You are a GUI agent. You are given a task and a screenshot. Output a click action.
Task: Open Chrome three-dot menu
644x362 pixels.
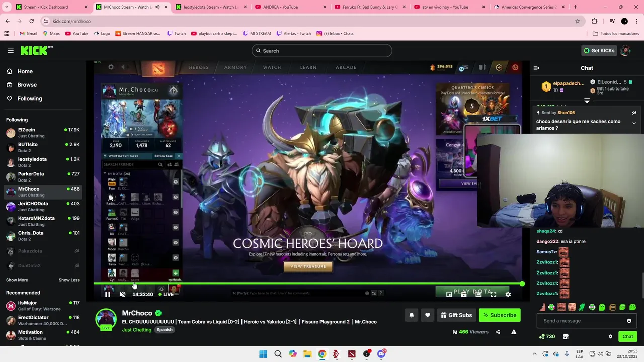pyautogui.click(x=636, y=21)
